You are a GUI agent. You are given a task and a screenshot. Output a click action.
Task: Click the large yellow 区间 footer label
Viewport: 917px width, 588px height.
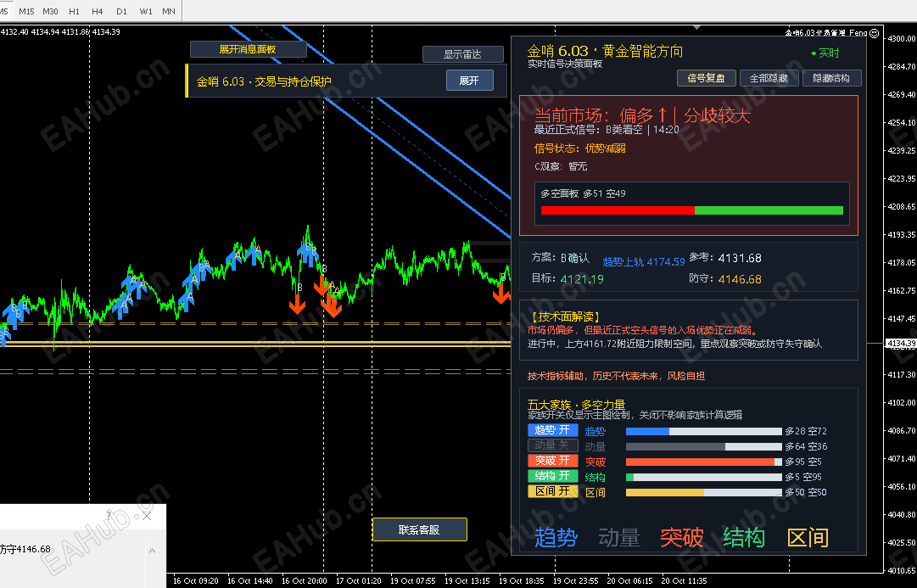[x=808, y=538]
